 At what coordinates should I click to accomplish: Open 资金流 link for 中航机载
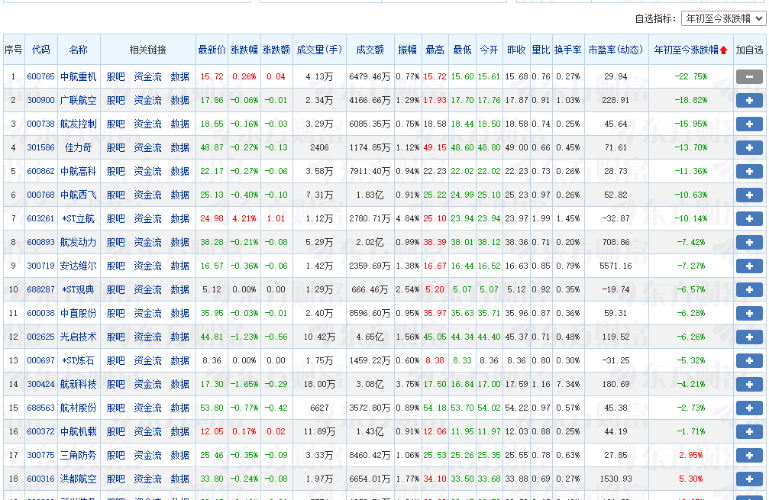(148, 431)
